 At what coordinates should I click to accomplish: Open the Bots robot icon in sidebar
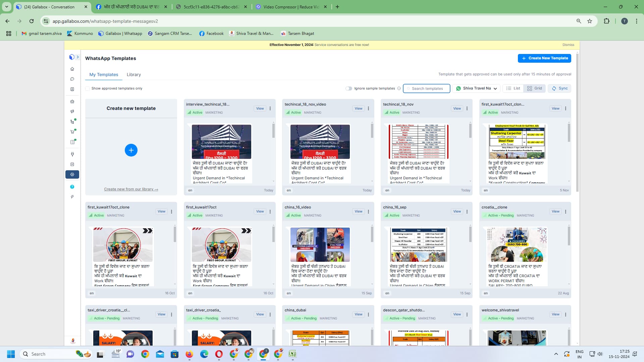[x=72, y=101]
